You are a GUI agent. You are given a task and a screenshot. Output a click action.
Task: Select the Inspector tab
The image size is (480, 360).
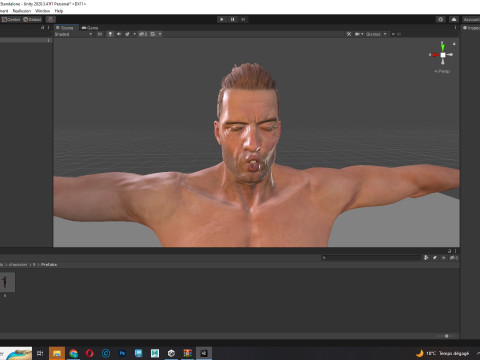471,28
